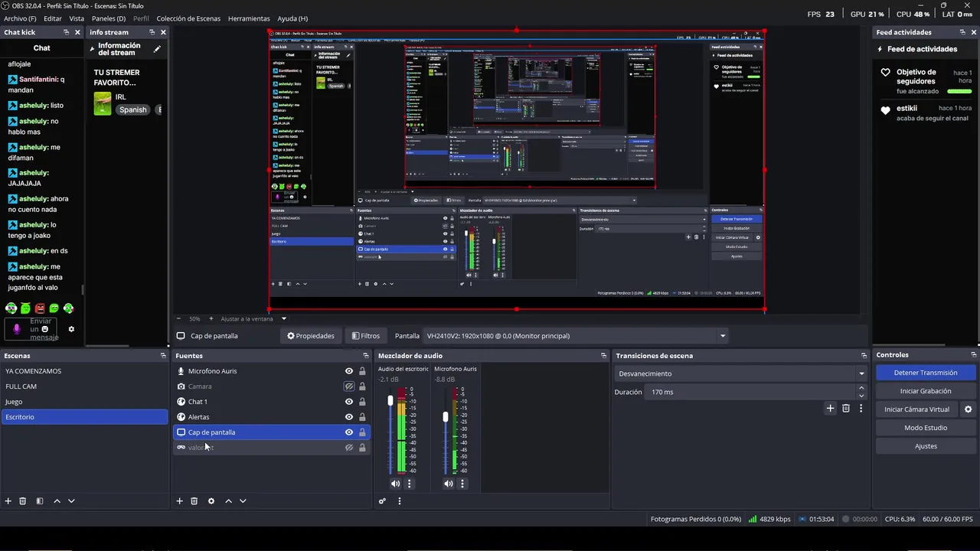980x551 pixels.
Task: Open Propiedades of Cap de pantalla
Action: (311, 336)
